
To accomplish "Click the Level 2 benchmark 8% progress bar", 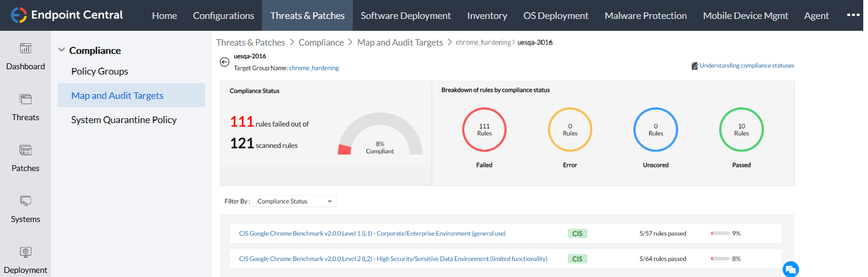I will 720,259.
